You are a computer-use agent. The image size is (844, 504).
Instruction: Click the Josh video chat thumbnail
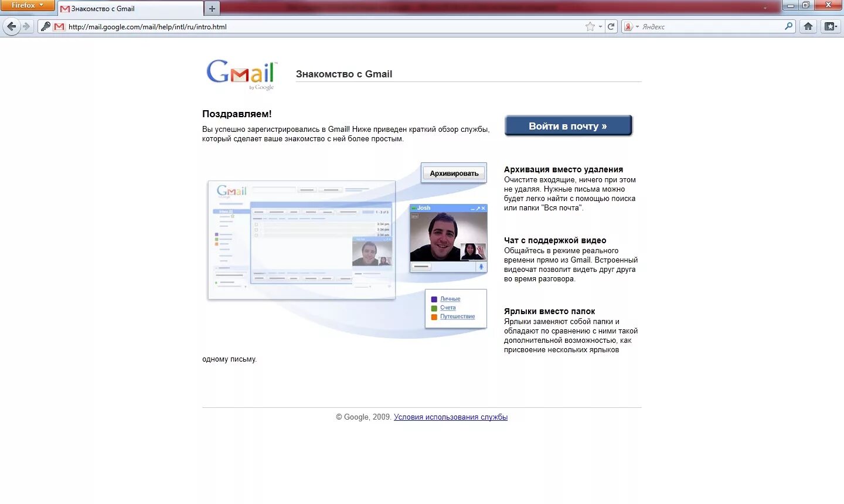(x=448, y=237)
